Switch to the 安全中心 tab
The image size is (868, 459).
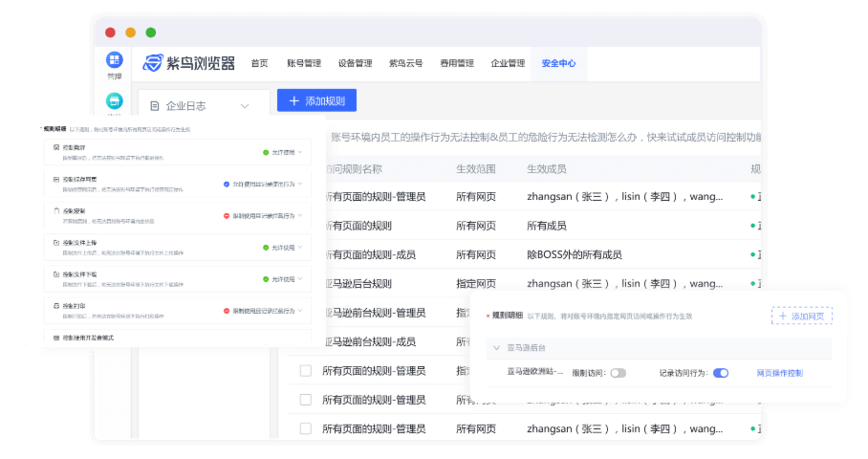pyautogui.click(x=558, y=63)
